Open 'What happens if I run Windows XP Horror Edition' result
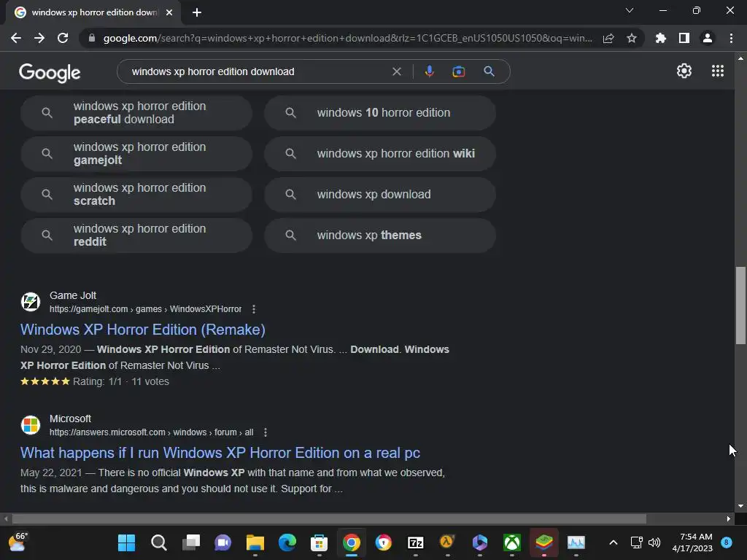 (x=220, y=453)
